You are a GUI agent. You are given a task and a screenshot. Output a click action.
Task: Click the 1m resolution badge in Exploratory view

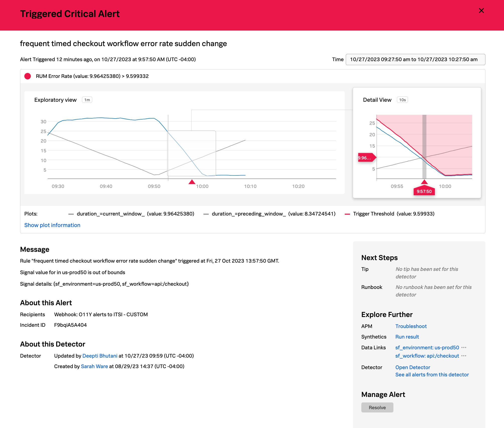coord(87,100)
